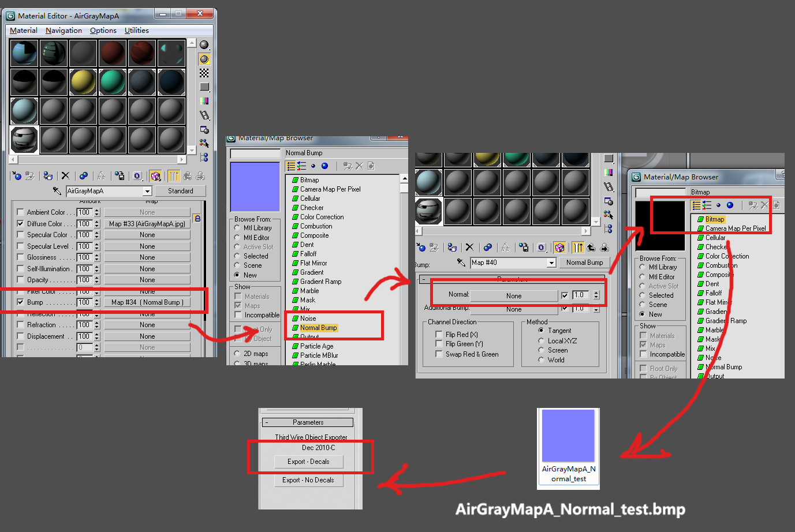Select Mtl Library radio in Normal Bump browser

point(237,228)
